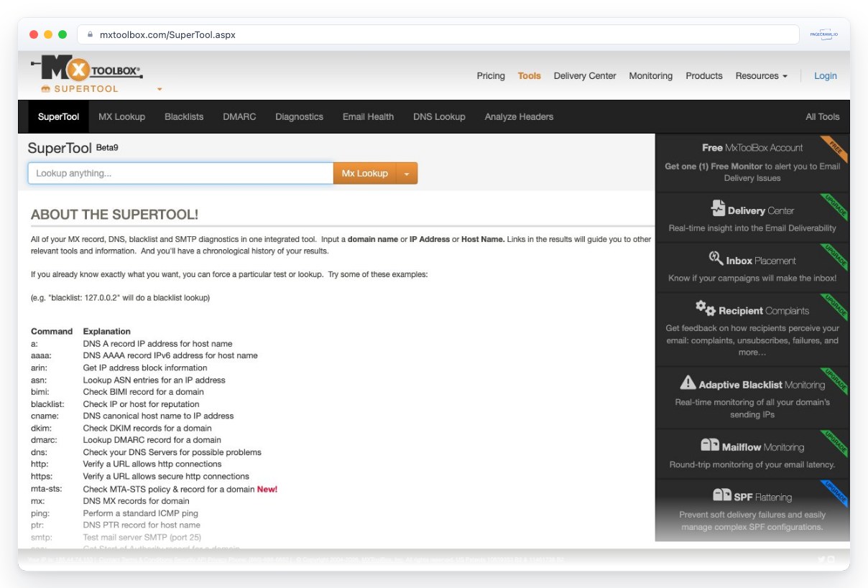Switch to the MX Lookup tab

click(x=121, y=116)
